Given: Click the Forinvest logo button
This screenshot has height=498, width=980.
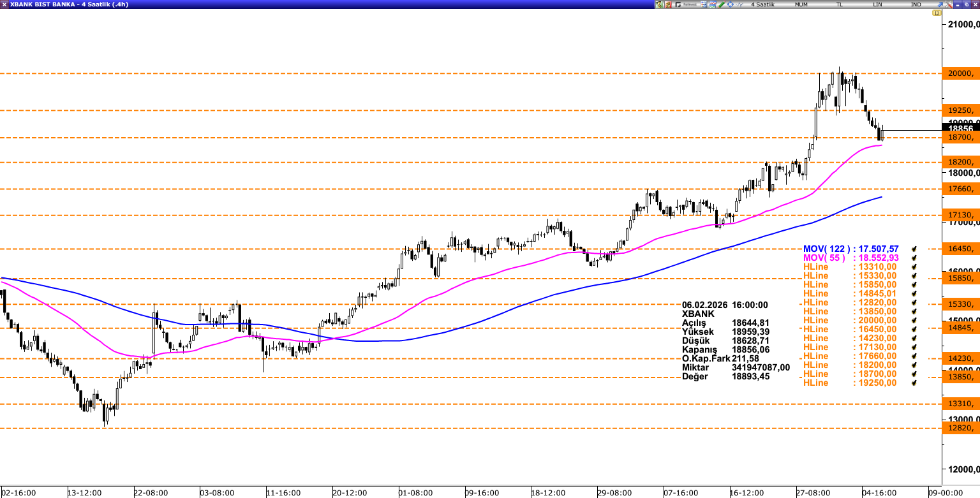Looking at the screenshot, I should coord(687,4).
